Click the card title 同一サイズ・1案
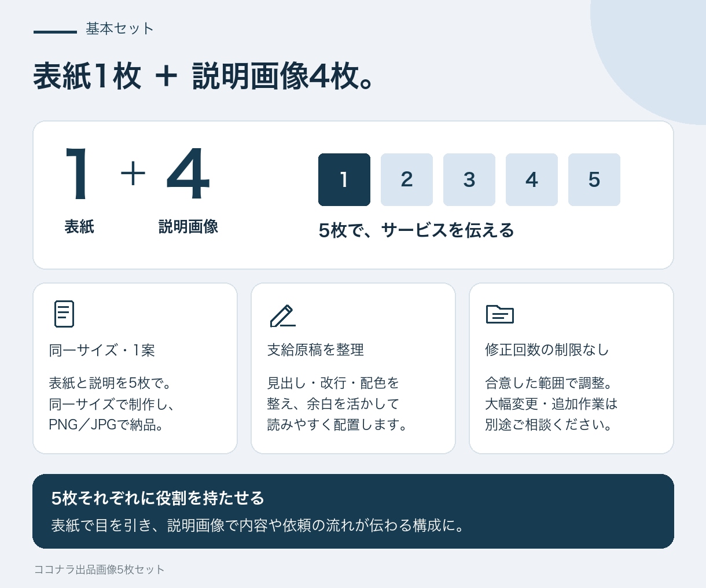 pyautogui.click(x=102, y=350)
